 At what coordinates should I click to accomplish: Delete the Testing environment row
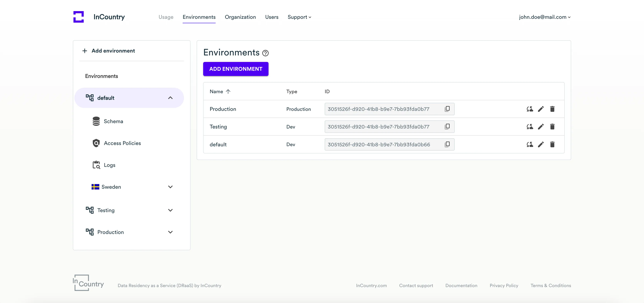552,127
